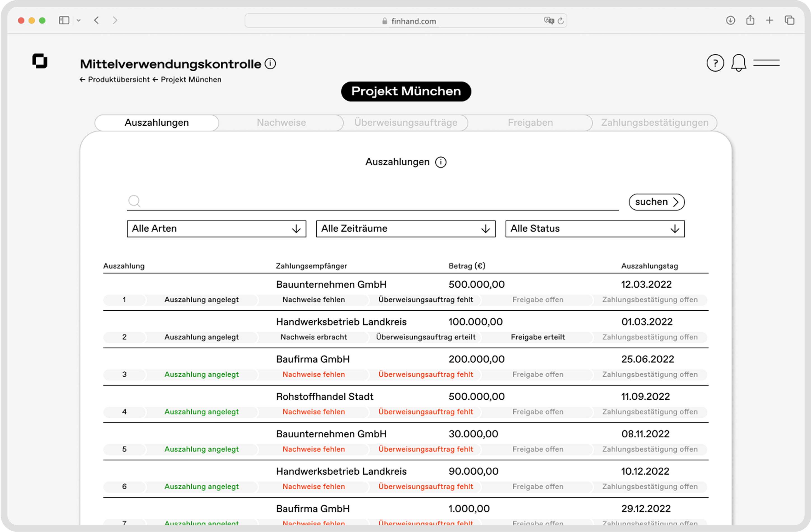Screen dimensions: 811x532
Task: Click the finhand square logo icon
Action: click(40, 61)
